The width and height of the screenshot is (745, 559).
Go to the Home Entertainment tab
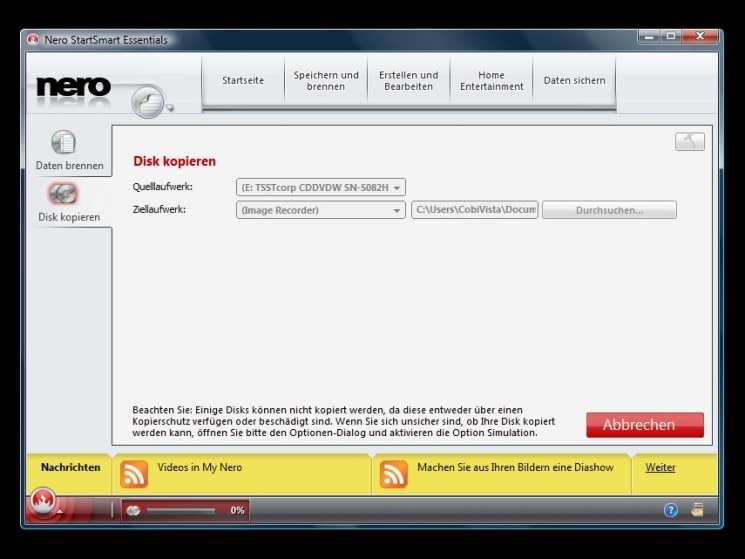pos(491,81)
